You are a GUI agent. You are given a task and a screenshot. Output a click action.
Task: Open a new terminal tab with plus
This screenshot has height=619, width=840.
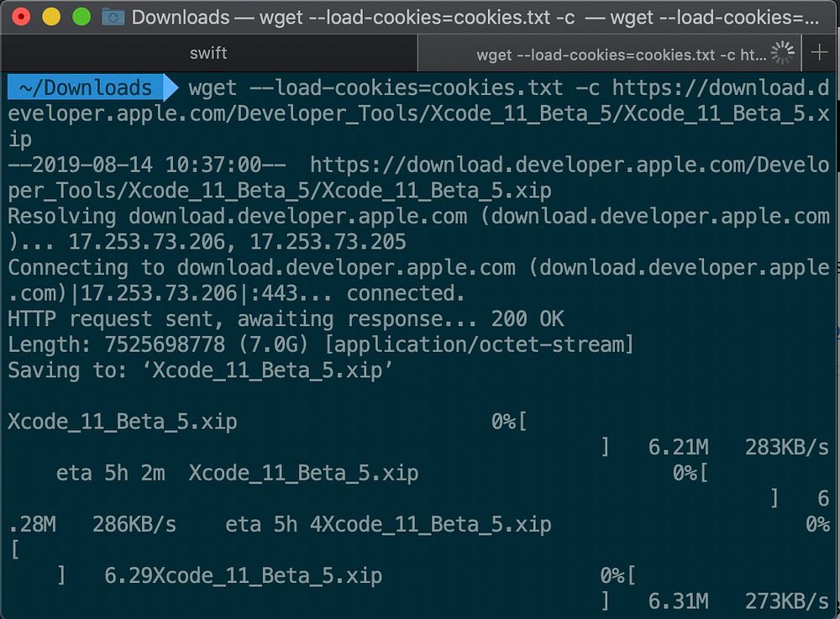pos(819,52)
